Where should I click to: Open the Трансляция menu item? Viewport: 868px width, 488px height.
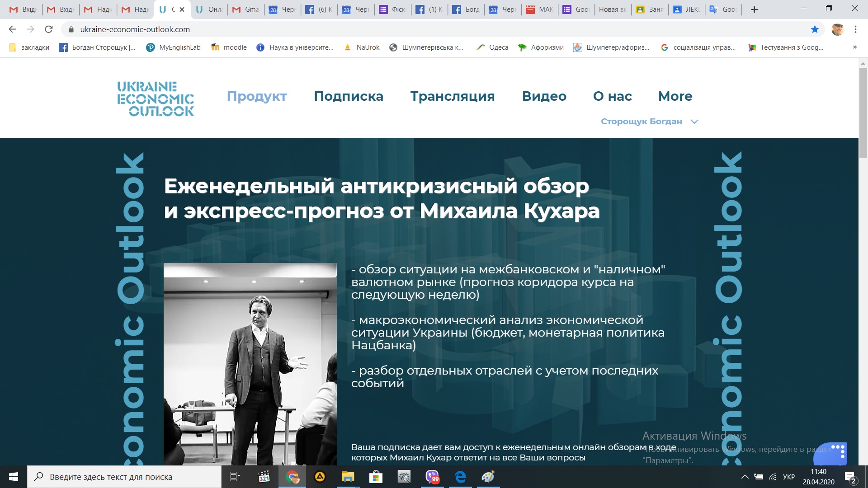click(x=453, y=96)
